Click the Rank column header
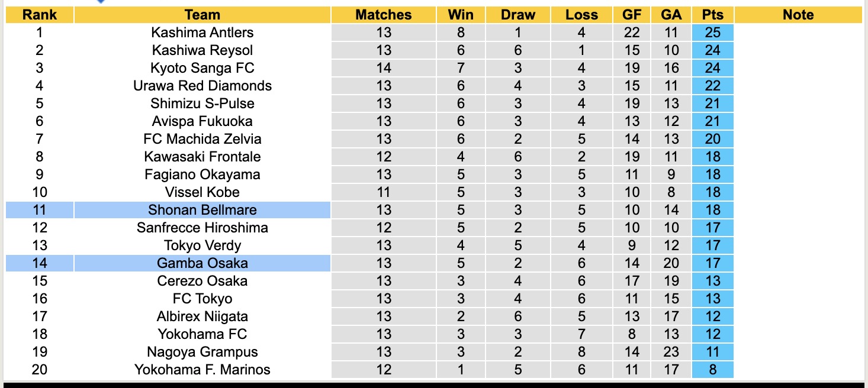The width and height of the screenshot is (868, 388). click(39, 15)
